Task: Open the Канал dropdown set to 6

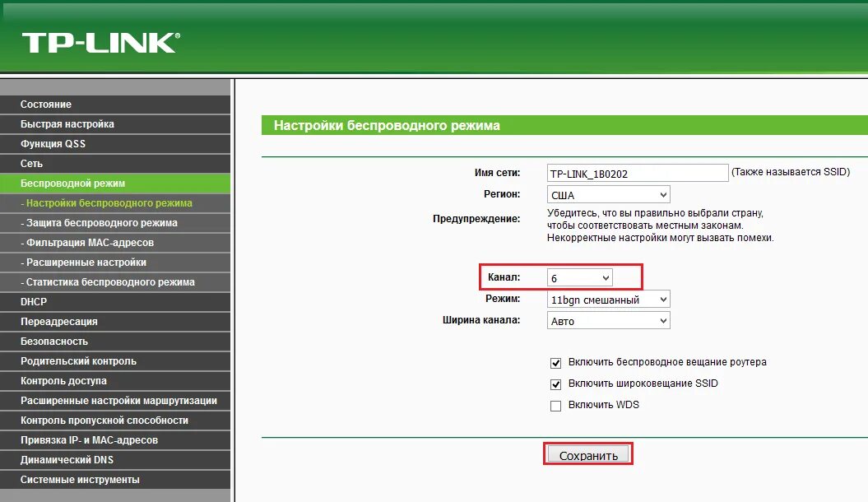Action: coord(579,278)
